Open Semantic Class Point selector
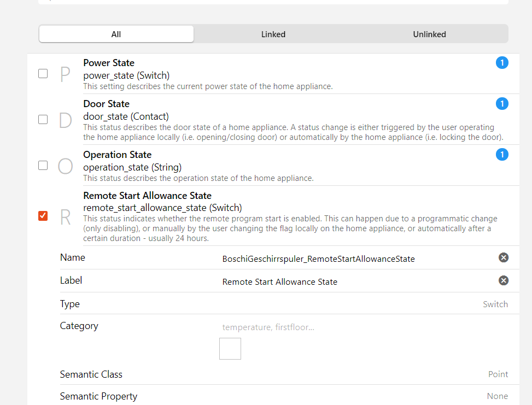This screenshot has height=405, width=532. 498,374
